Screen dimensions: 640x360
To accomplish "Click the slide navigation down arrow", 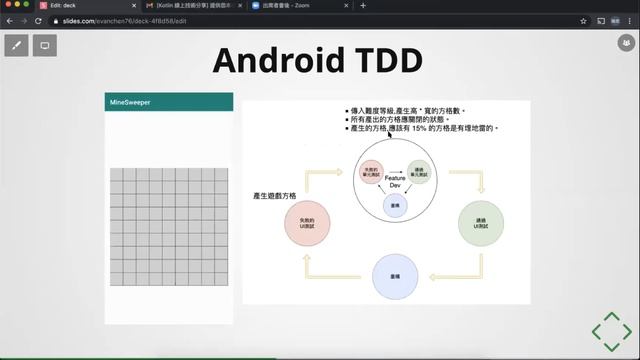I will pyautogui.click(x=611, y=347).
